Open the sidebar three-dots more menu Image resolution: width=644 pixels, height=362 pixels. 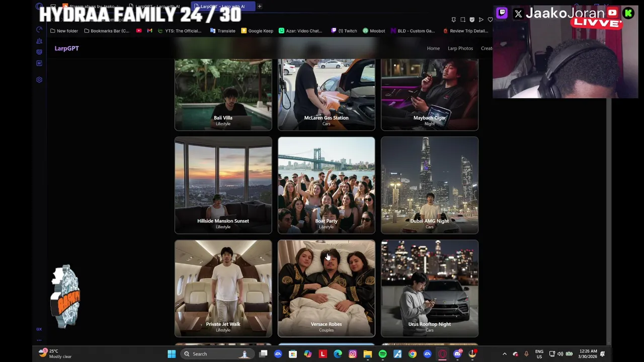point(39,340)
